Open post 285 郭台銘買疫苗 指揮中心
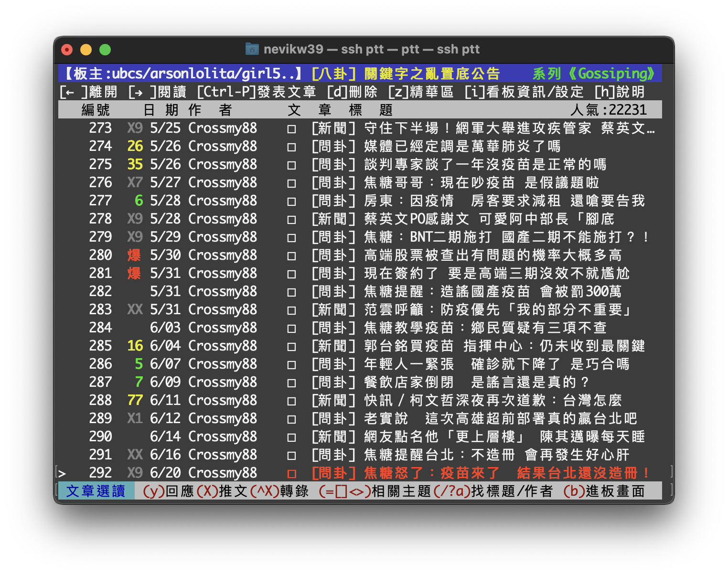This screenshot has width=728, height=575. click(478, 346)
